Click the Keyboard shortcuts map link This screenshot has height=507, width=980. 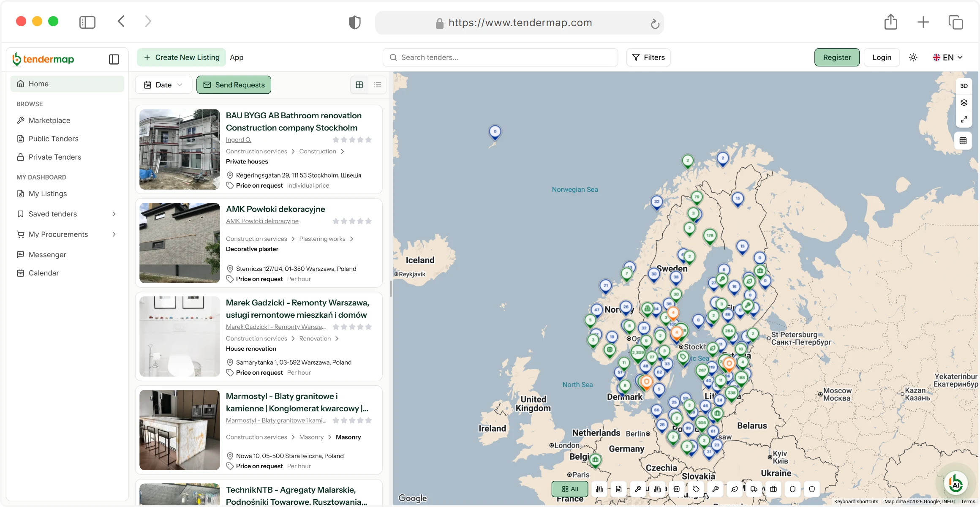[856, 502]
